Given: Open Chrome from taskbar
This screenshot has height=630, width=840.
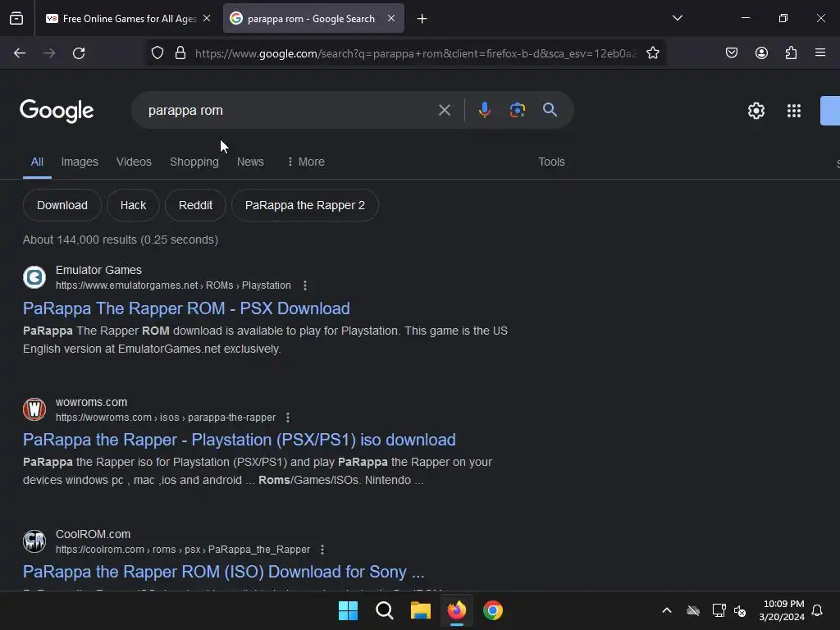Looking at the screenshot, I should coord(493,610).
